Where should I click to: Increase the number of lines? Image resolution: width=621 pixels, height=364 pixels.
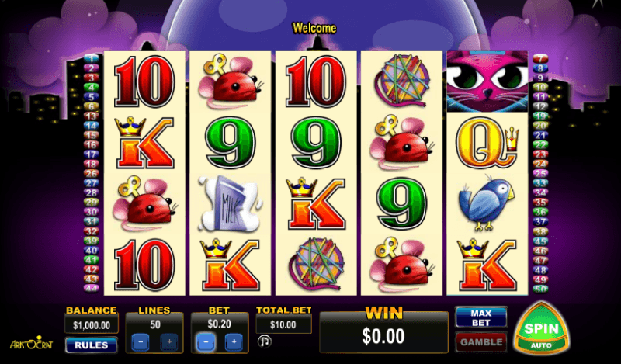pos(169,341)
